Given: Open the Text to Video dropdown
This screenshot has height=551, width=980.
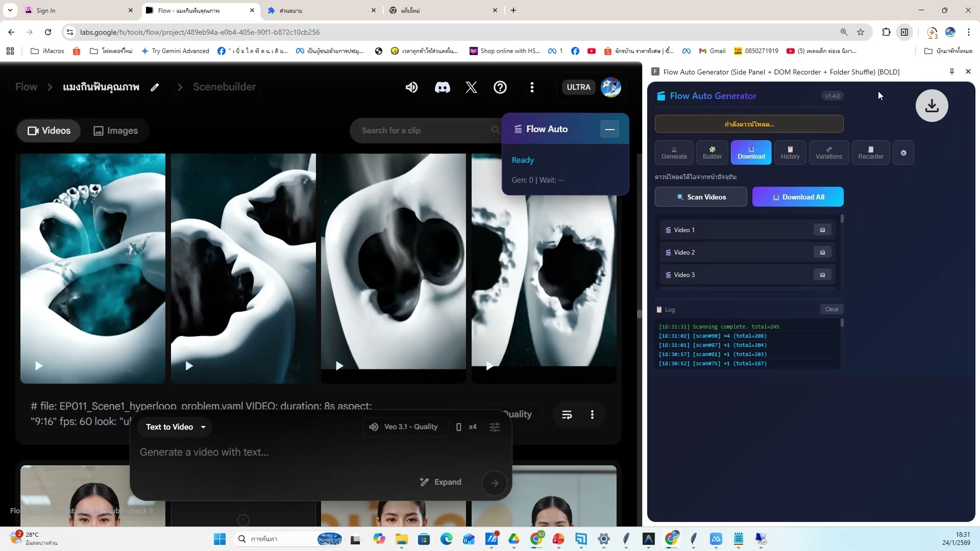Looking at the screenshot, I should click(x=175, y=427).
